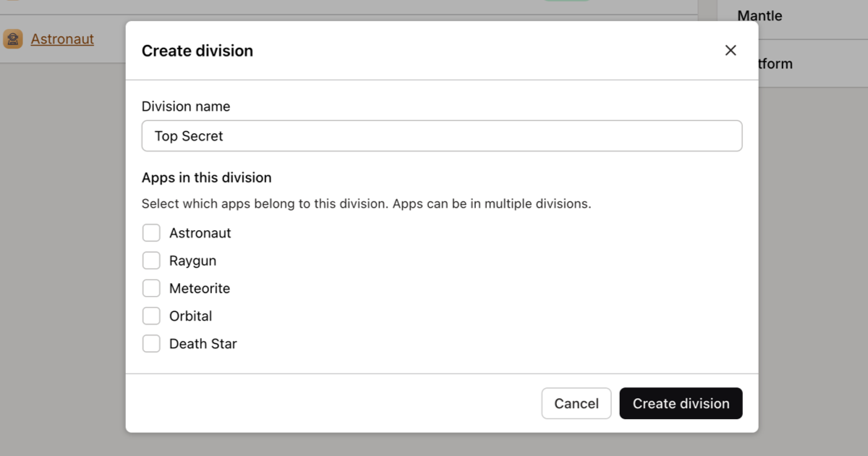Click the Astronaut label beside its checkbox
Screen dimensions: 868x456
point(200,232)
